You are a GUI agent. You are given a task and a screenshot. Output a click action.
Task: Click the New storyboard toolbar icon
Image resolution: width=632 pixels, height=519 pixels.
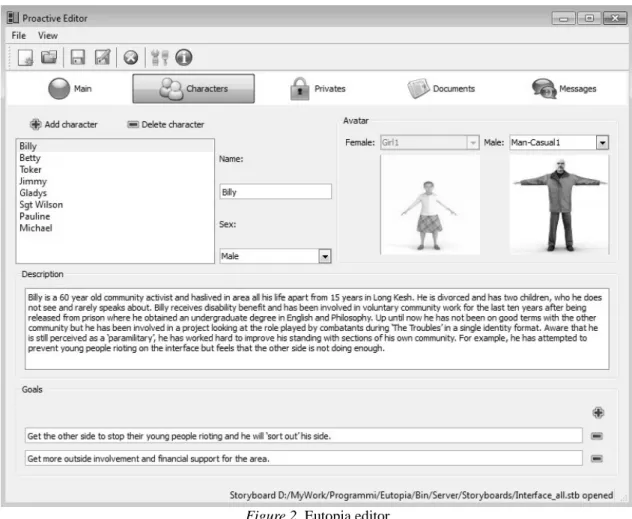[x=26, y=58]
